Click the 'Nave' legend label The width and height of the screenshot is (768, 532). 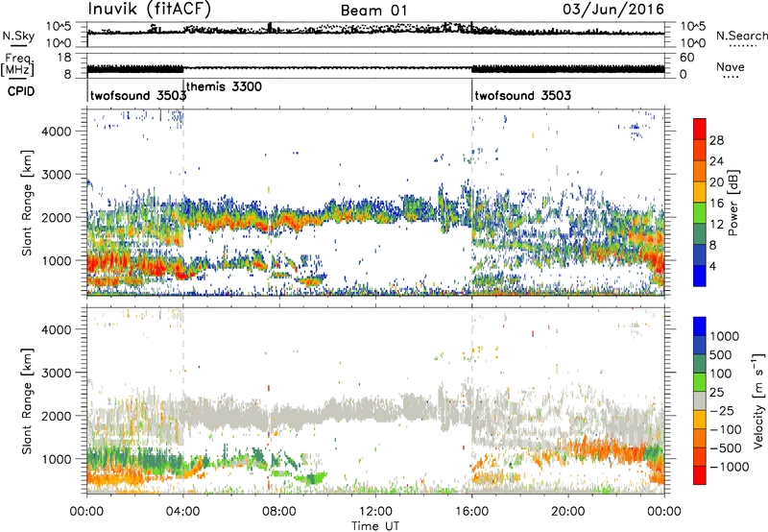(731, 66)
